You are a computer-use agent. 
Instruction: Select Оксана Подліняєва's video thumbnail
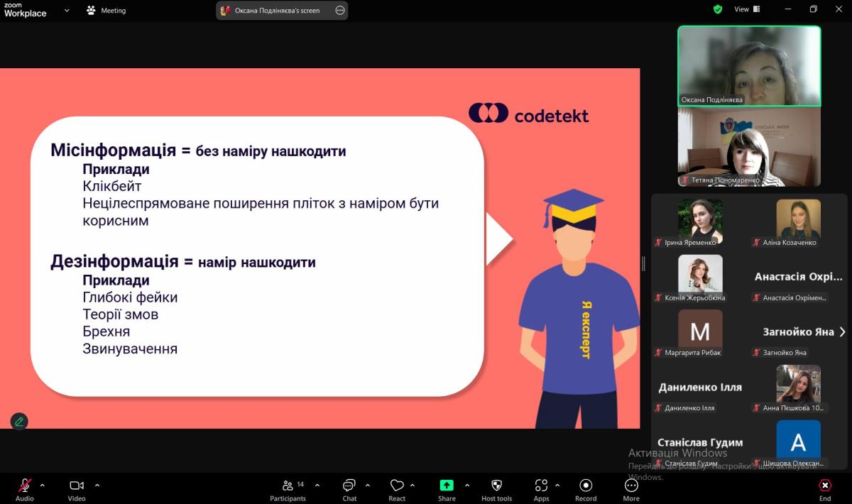pyautogui.click(x=749, y=66)
